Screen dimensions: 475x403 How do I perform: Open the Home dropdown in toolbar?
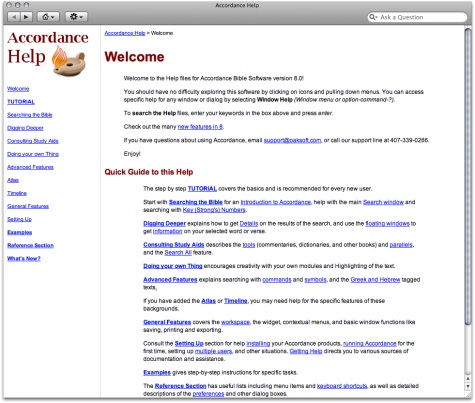click(48, 17)
